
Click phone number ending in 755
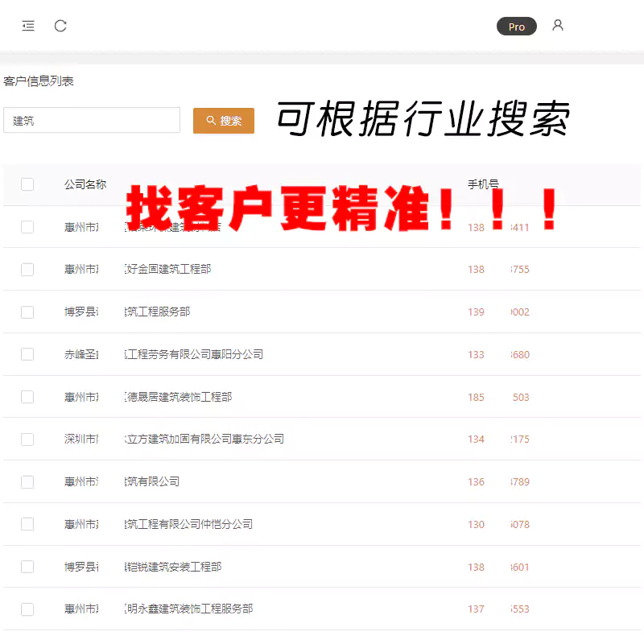[498, 270]
